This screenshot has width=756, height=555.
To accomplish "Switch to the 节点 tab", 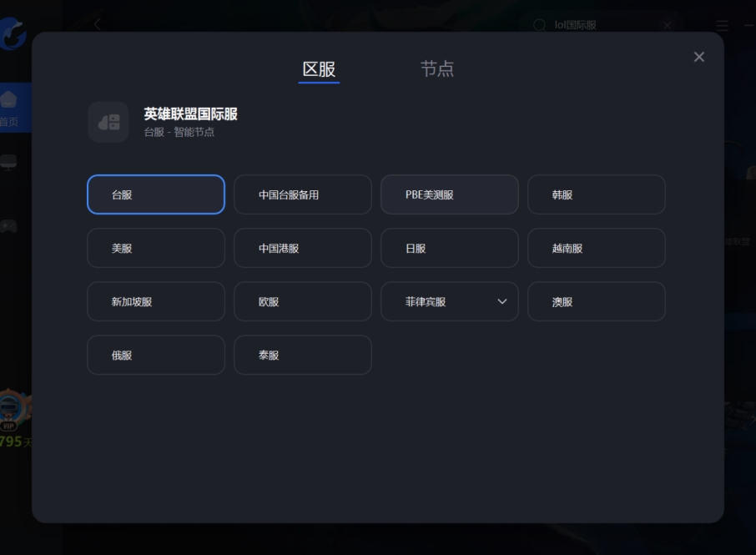I will 436,69.
